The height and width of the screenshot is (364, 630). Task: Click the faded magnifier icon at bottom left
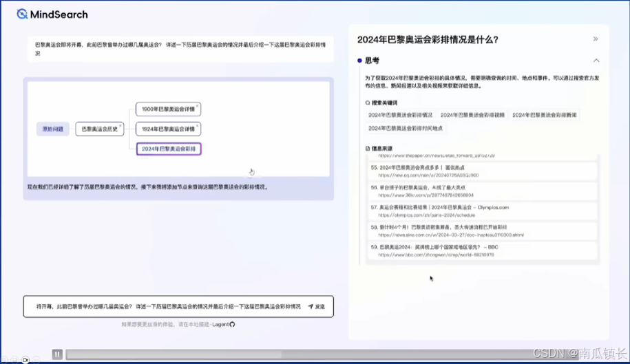pos(4,360)
